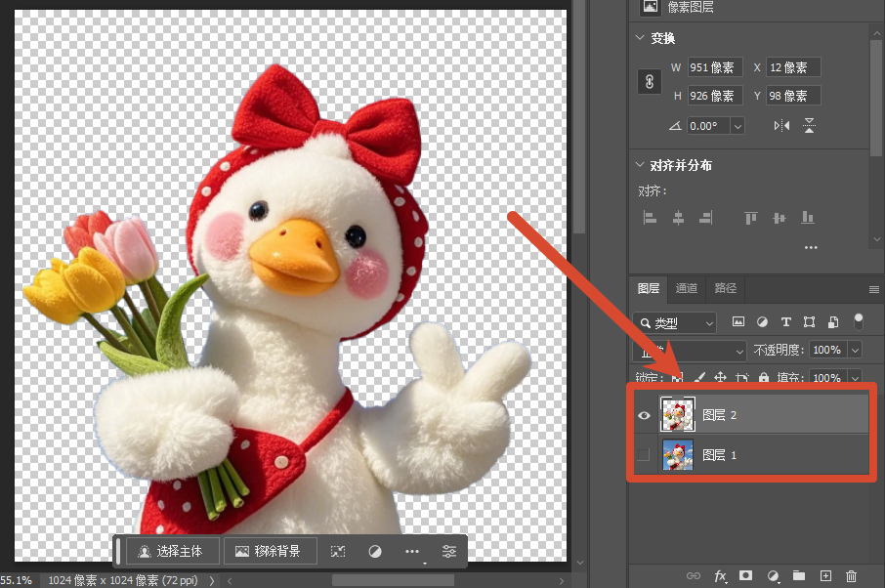Link layers icon at panel bottom
Image resolution: width=885 pixels, height=588 pixels.
coord(694,575)
